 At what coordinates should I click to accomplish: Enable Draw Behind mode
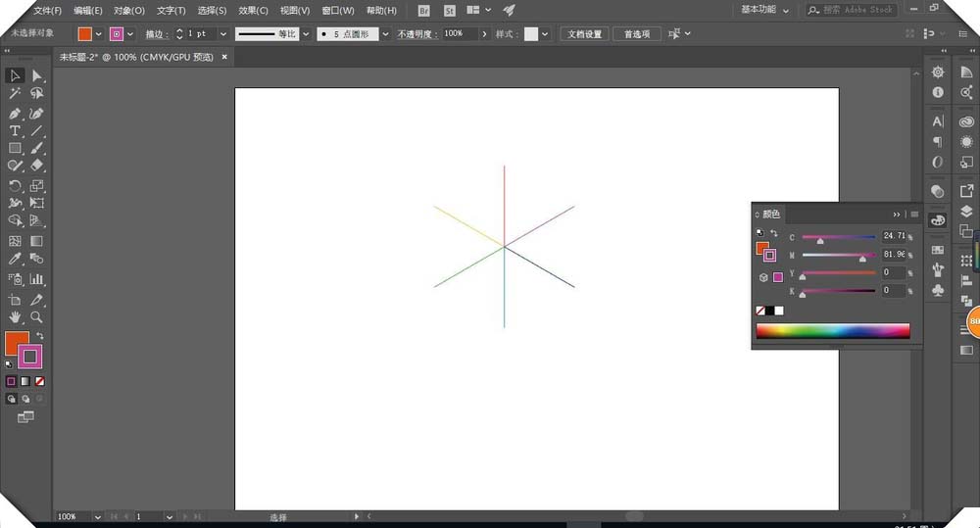(x=25, y=399)
